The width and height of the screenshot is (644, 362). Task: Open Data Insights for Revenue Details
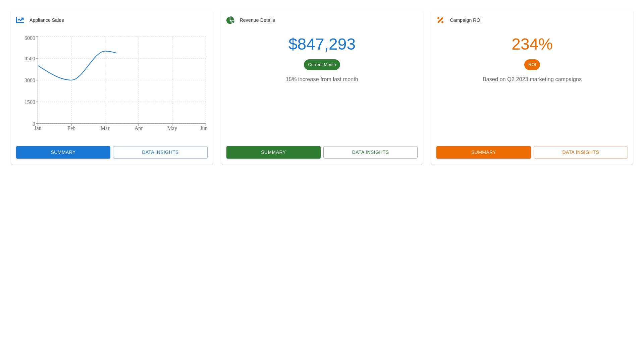point(370,152)
